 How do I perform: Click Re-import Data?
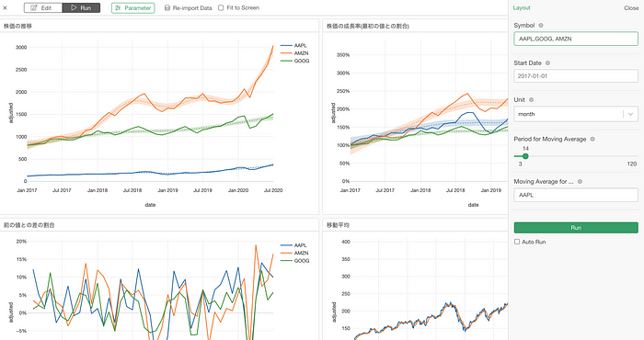pyautogui.click(x=188, y=7)
